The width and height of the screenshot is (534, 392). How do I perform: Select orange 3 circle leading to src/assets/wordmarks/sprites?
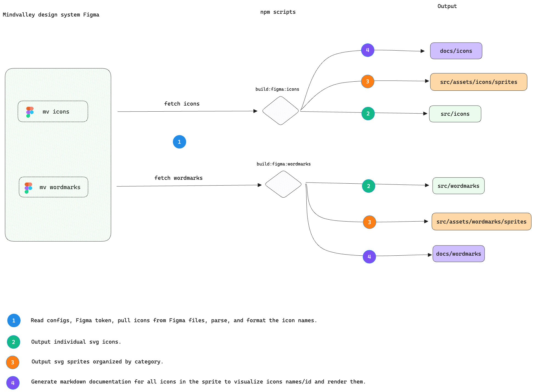coord(369,222)
